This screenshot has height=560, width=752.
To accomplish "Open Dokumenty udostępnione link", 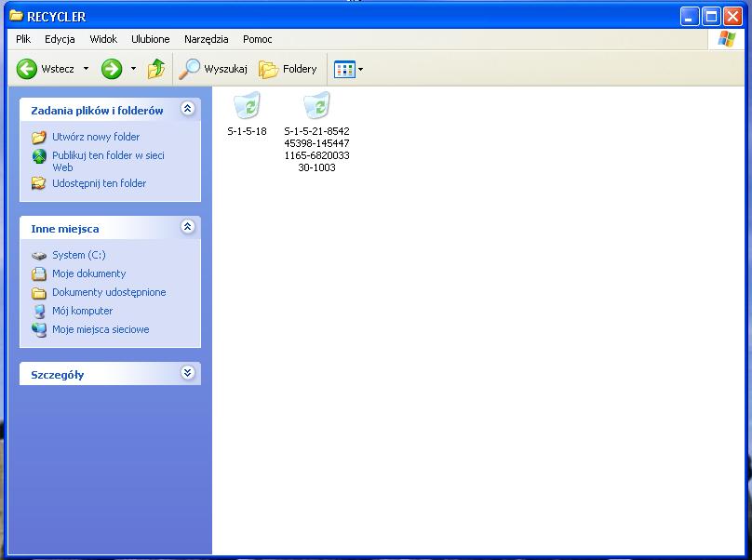I will tap(109, 292).
